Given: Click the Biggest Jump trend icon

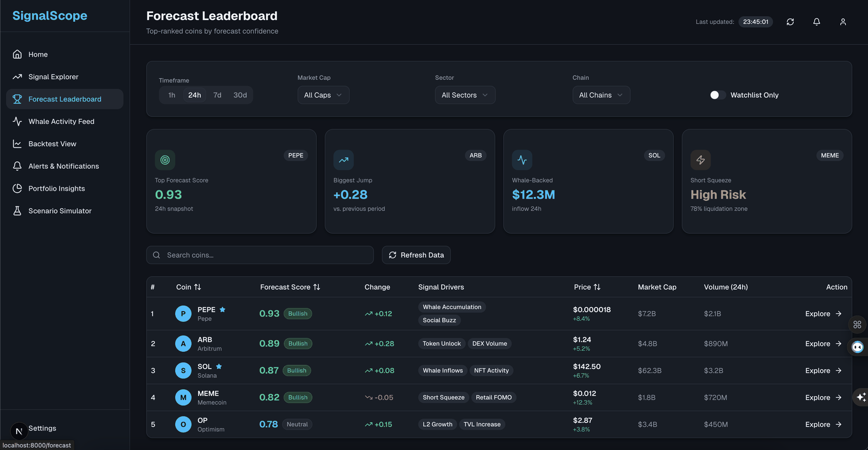Looking at the screenshot, I should [x=343, y=160].
